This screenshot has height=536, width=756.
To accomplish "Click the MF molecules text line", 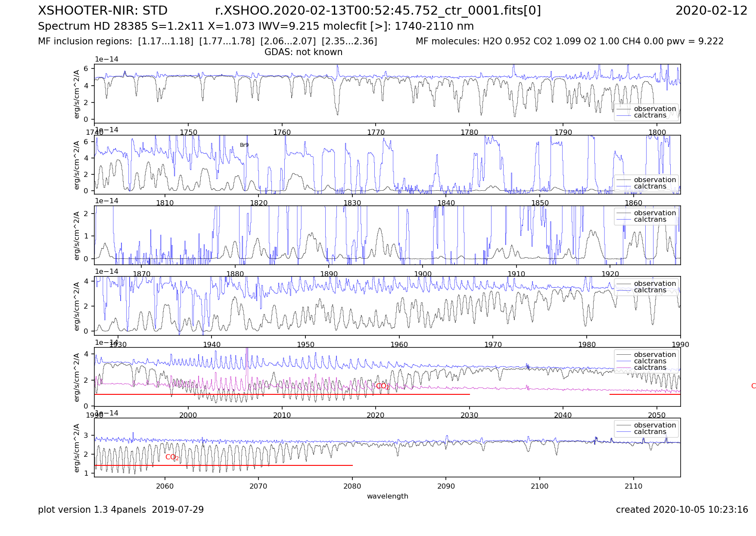I will tap(569, 41).
